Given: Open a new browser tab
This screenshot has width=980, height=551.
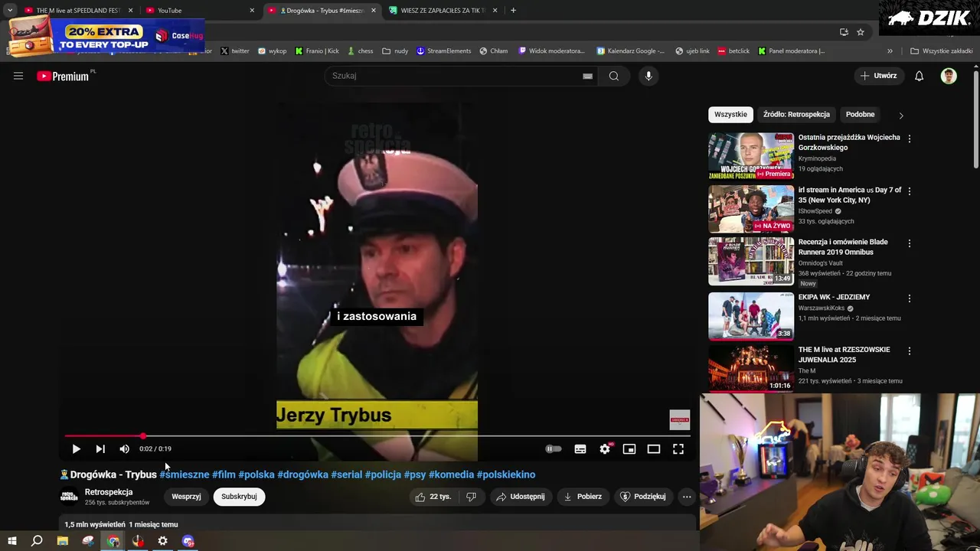Looking at the screenshot, I should (x=513, y=11).
